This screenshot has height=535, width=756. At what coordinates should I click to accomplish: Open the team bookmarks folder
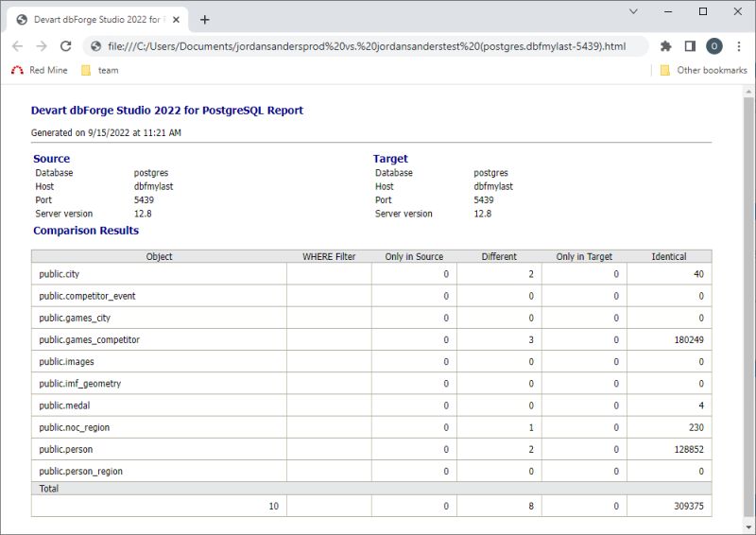pyautogui.click(x=100, y=71)
